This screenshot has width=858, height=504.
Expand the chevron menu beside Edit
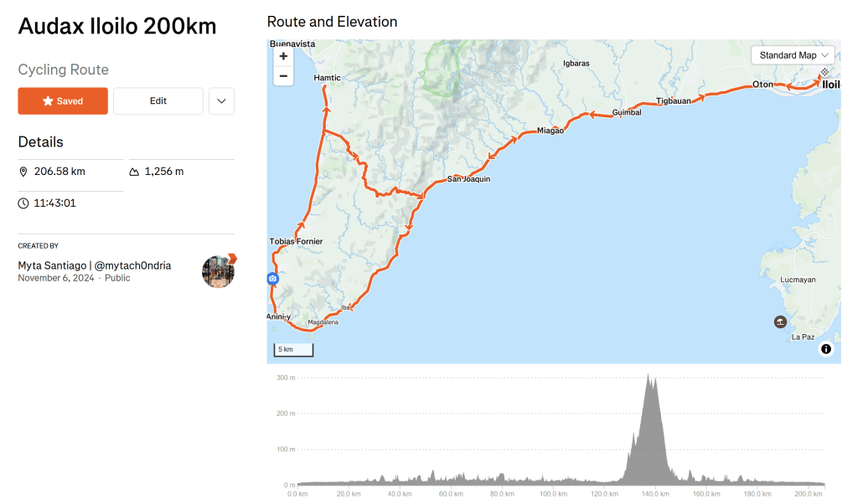221,101
